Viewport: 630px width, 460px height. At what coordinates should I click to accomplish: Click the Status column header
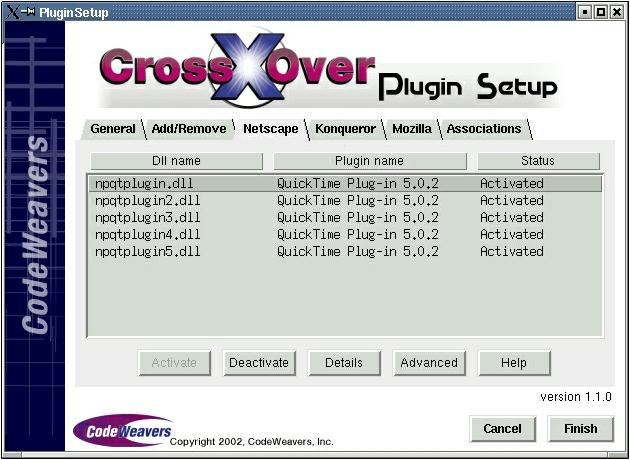[537, 161]
